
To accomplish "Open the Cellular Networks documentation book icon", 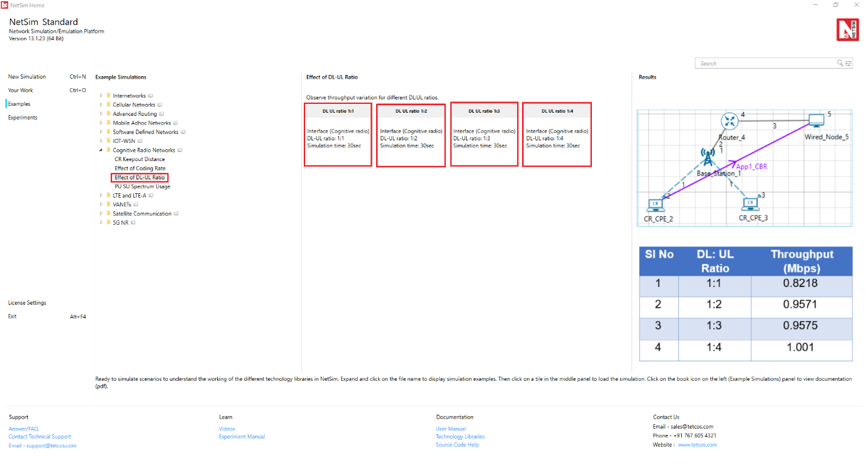I will [x=160, y=105].
